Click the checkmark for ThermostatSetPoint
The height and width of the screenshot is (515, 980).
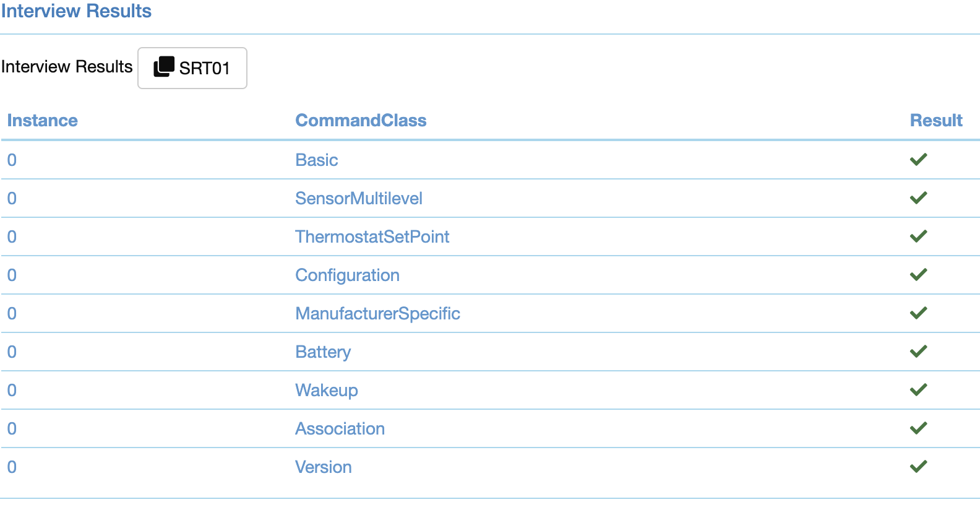tap(918, 236)
